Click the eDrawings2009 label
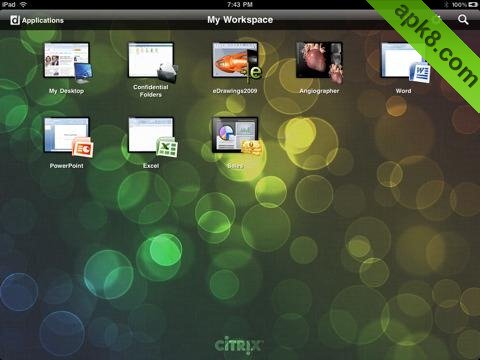 coord(235,91)
